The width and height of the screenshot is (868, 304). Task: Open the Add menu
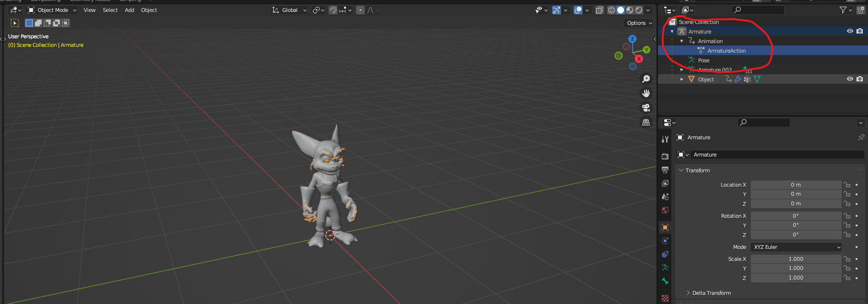(x=129, y=10)
